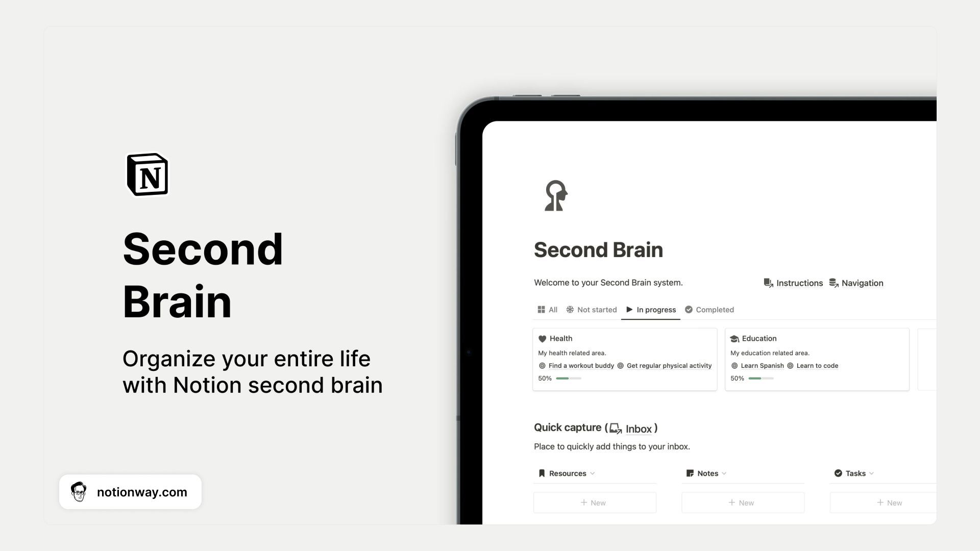The height and width of the screenshot is (551, 980).
Task: Click the Quick capture inbox icon
Action: [x=615, y=429]
